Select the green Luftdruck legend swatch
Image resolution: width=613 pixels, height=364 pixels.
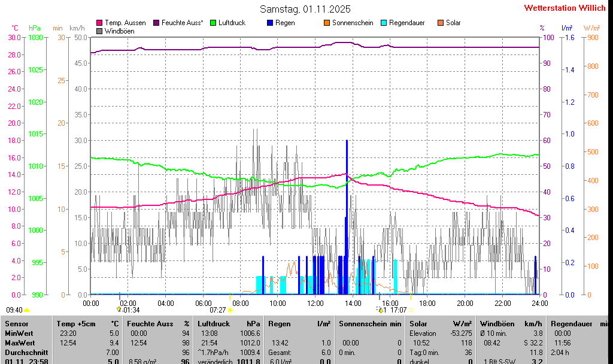click(213, 23)
